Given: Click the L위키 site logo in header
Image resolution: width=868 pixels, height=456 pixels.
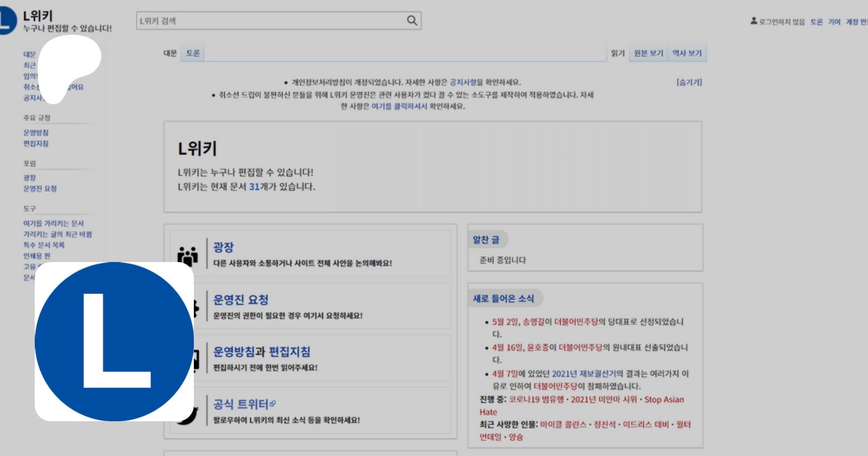Looking at the screenshot, I should point(7,20).
